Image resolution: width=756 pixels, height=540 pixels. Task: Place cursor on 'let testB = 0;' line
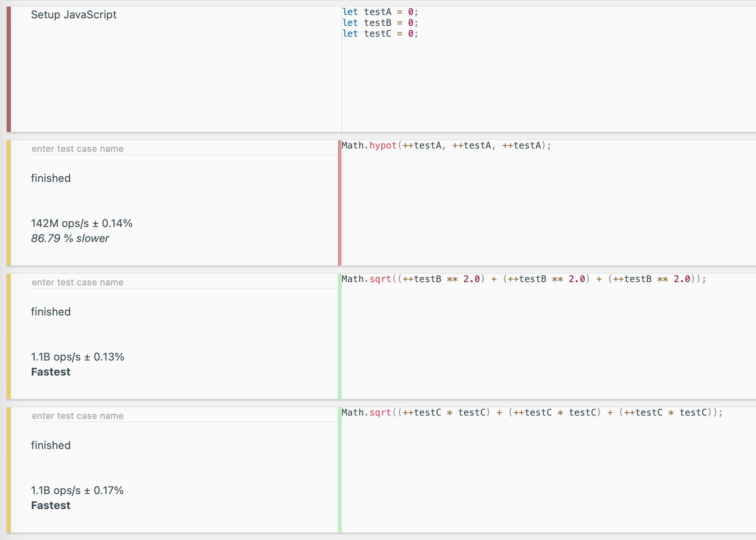pyautogui.click(x=380, y=23)
